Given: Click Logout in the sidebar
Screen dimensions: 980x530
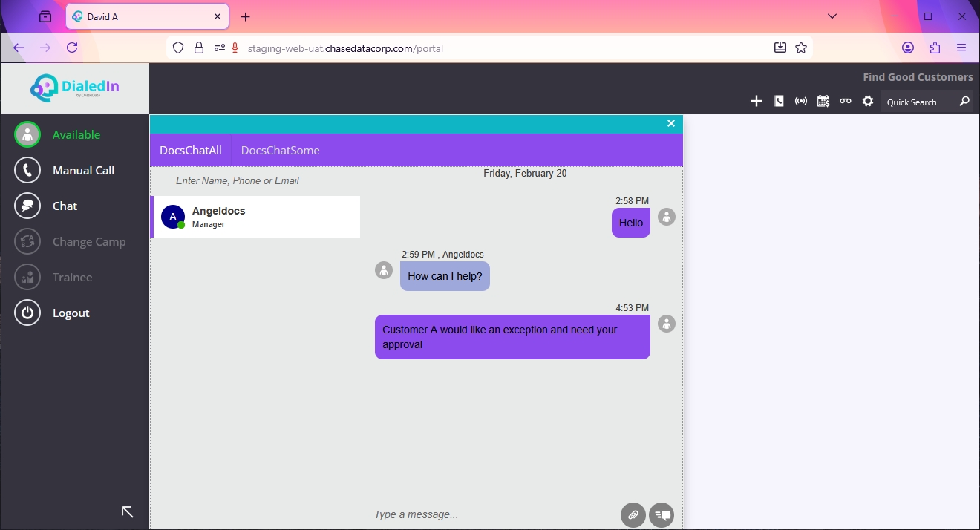Looking at the screenshot, I should (x=71, y=313).
